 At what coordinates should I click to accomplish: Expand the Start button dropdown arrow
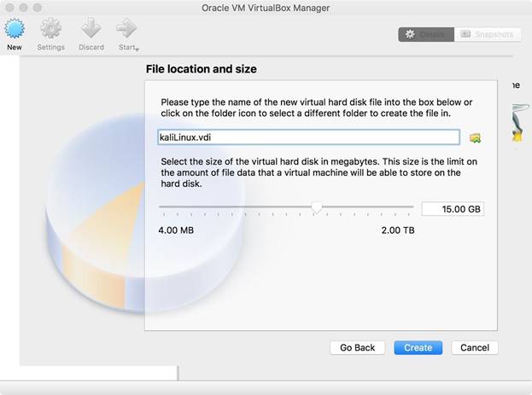[x=136, y=49]
